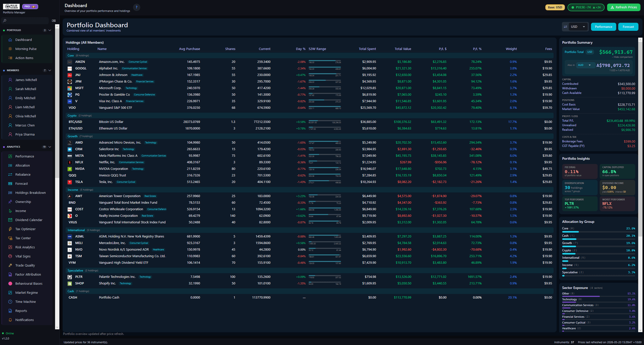The height and width of the screenshot is (345, 644).
Task: Click the sidebar search input field
Action: point(26,21)
